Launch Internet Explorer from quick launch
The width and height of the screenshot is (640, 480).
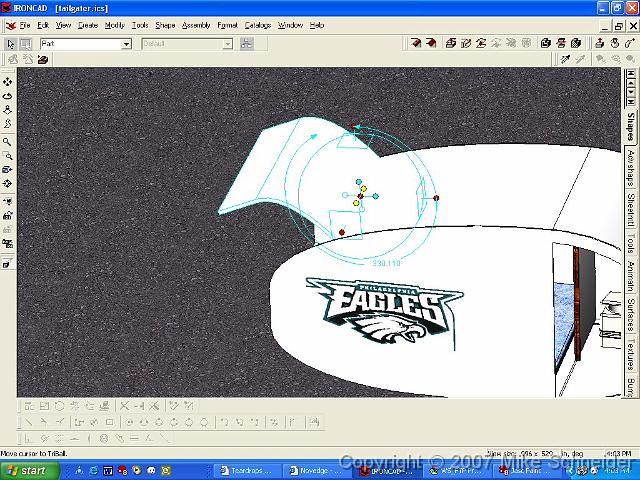point(93,471)
